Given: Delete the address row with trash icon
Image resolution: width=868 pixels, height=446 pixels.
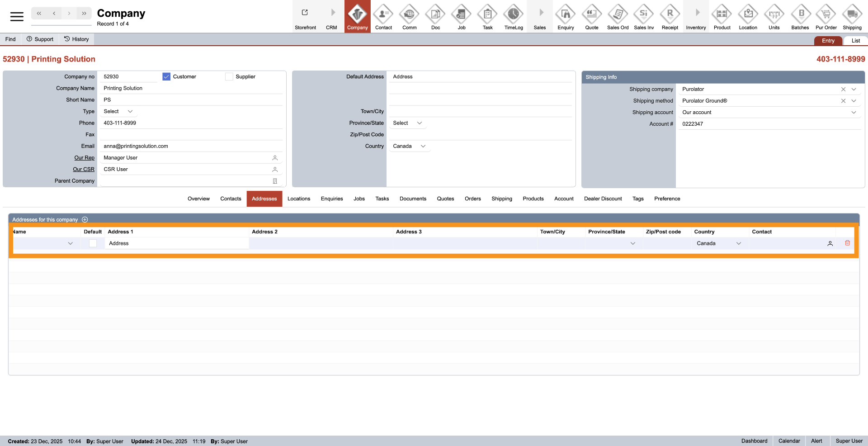Looking at the screenshot, I should [x=847, y=243].
